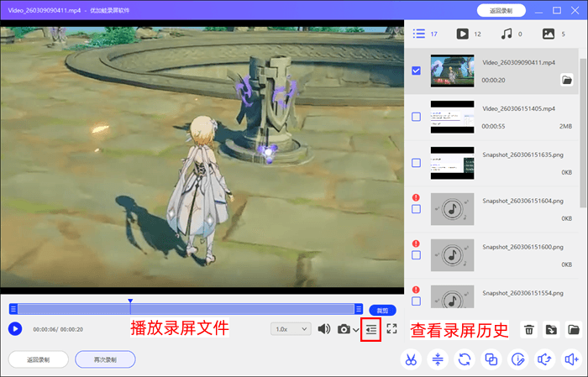Screen dimensions: 588x377
Task: Click the recording list vertical scrollbar
Action: 582,133
